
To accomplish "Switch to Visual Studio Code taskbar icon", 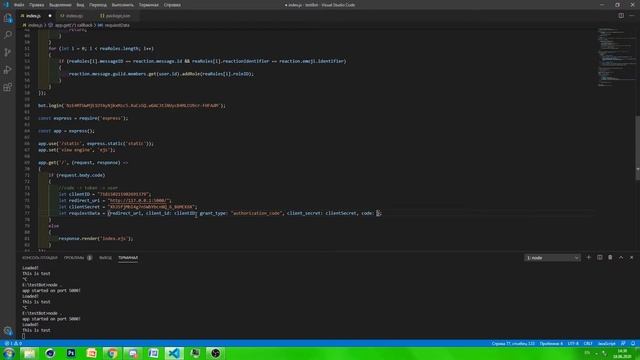I will 174,353.
